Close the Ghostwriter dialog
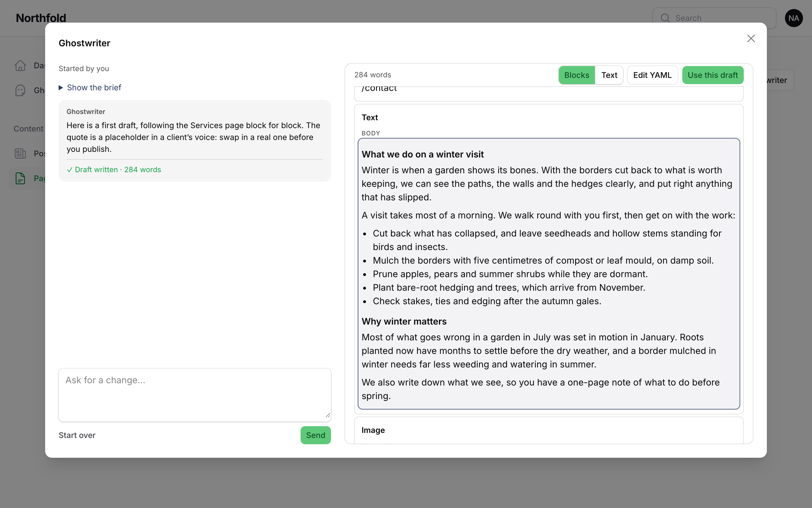 point(751,38)
